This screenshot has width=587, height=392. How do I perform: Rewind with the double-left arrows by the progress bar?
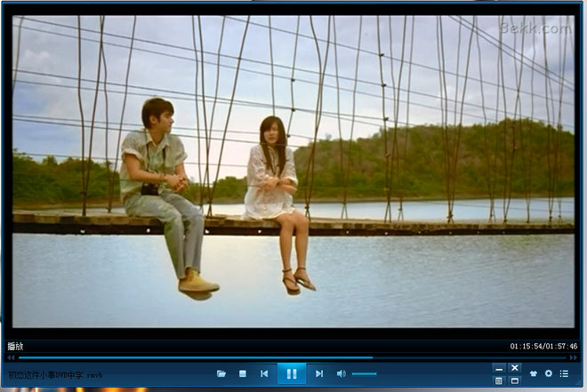point(11,357)
